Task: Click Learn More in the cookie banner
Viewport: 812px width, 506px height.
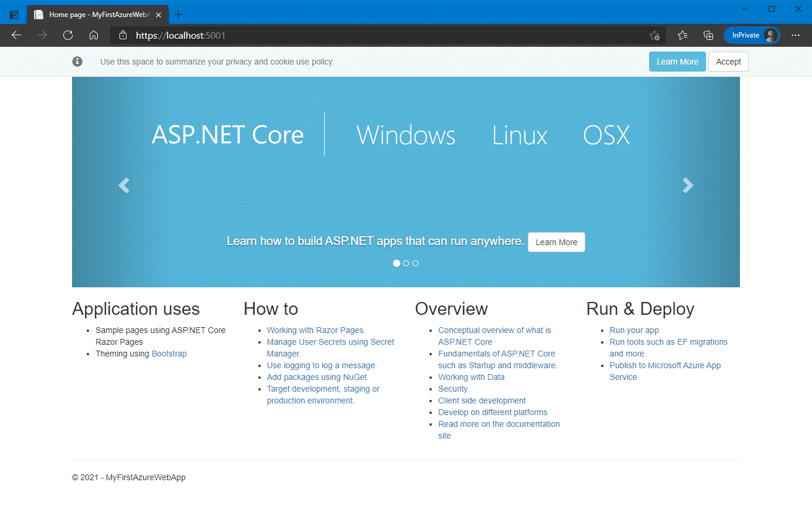Action: [677, 62]
